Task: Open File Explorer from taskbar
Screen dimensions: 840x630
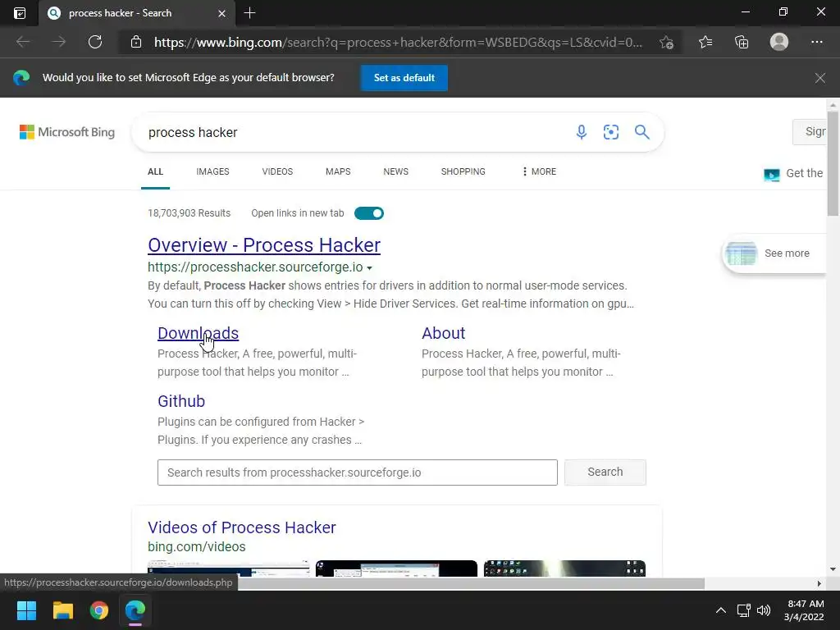Action: pyautogui.click(x=62, y=610)
